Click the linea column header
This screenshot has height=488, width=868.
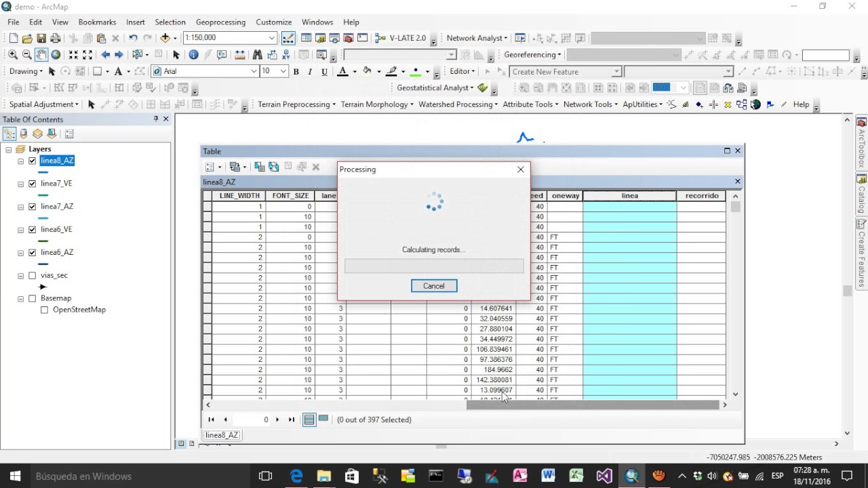coord(629,196)
